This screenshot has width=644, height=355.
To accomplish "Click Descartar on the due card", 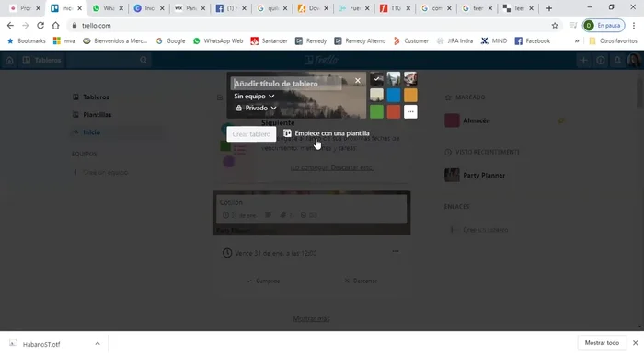I will [x=361, y=281].
